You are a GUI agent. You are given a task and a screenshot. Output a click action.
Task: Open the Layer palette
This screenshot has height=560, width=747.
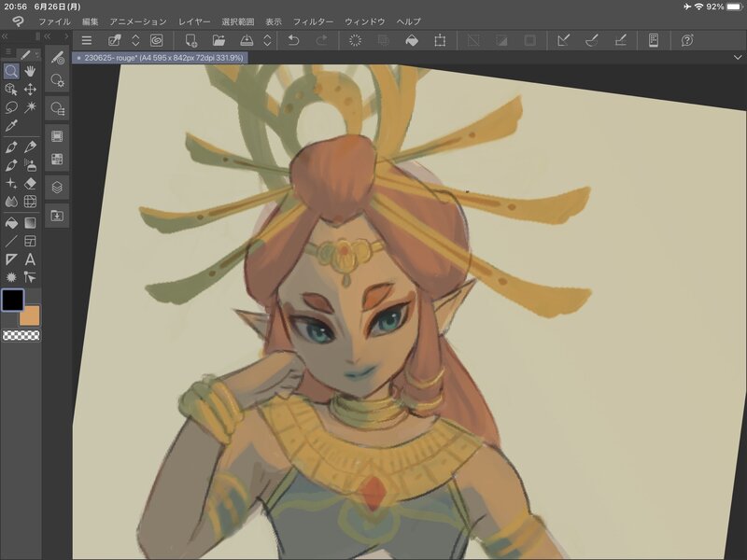click(57, 188)
